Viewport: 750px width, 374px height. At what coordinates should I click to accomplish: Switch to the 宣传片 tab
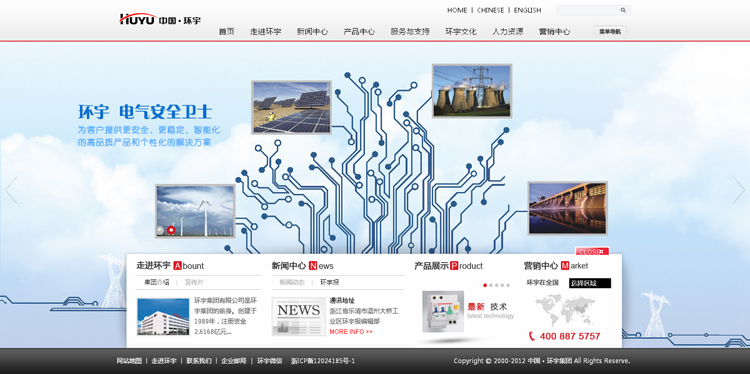coord(194,282)
